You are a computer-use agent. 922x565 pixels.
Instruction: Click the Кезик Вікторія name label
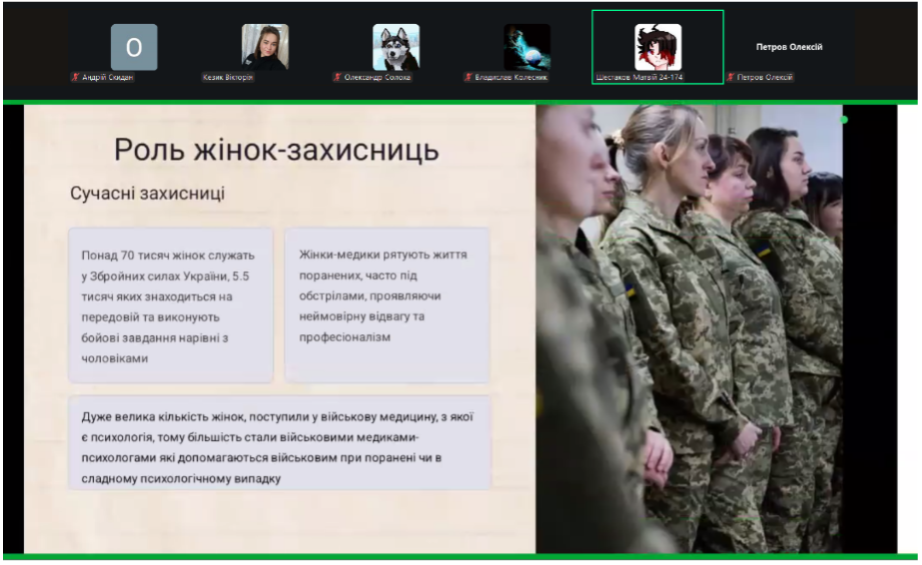point(228,77)
